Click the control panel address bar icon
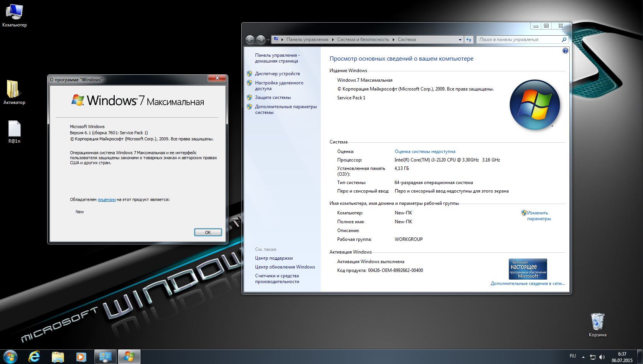Viewport: 643px width, 364px height. 275,40
